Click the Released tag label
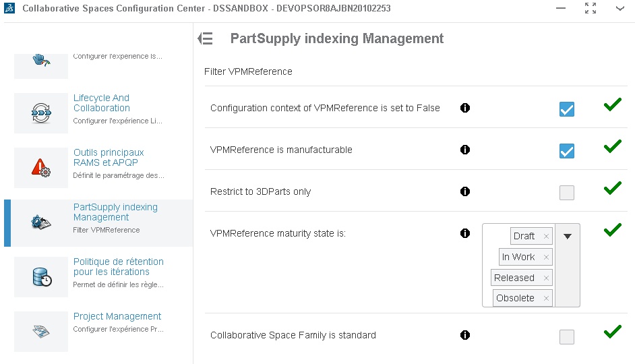This screenshot has width=635, height=364. click(x=514, y=278)
